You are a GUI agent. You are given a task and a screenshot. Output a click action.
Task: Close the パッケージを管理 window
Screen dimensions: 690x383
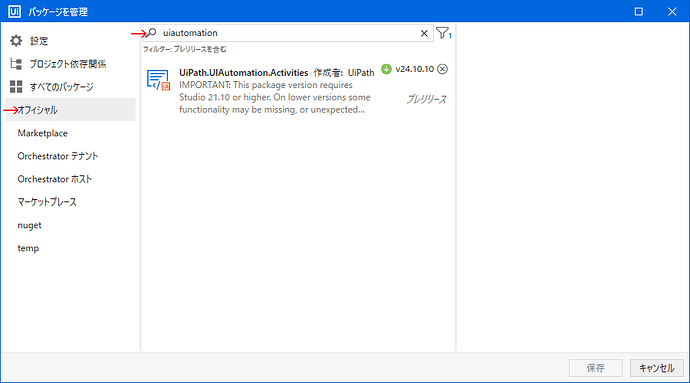click(x=672, y=11)
